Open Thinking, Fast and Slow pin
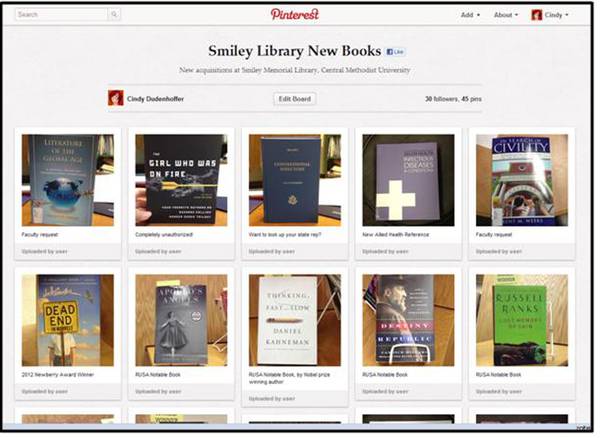 [295, 320]
